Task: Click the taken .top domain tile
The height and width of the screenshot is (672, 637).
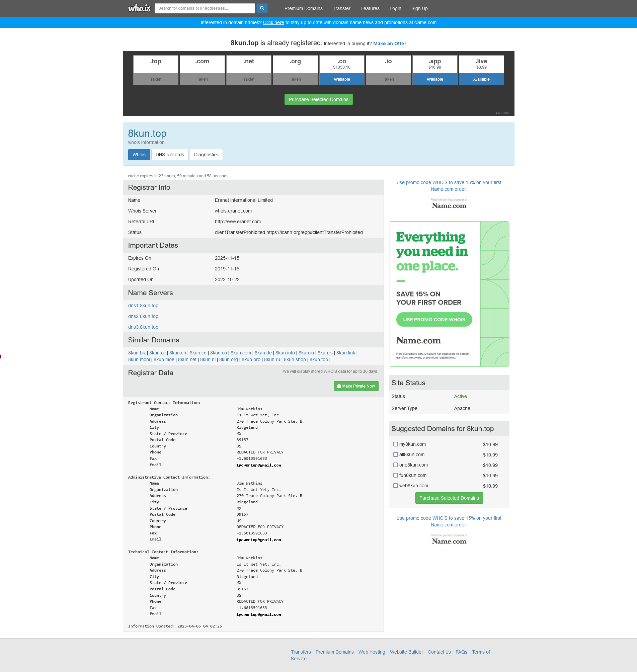Action: click(156, 70)
